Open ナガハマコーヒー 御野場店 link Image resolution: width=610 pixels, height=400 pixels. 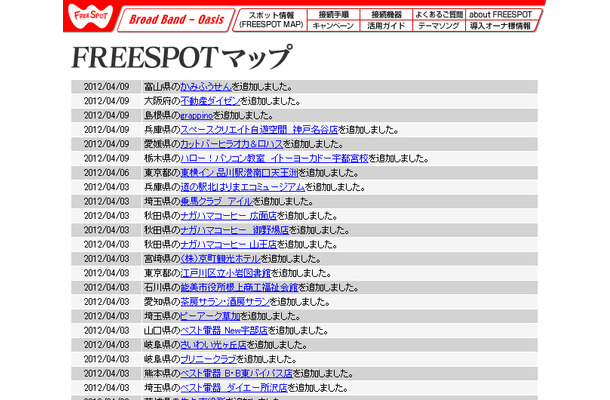(235, 230)
